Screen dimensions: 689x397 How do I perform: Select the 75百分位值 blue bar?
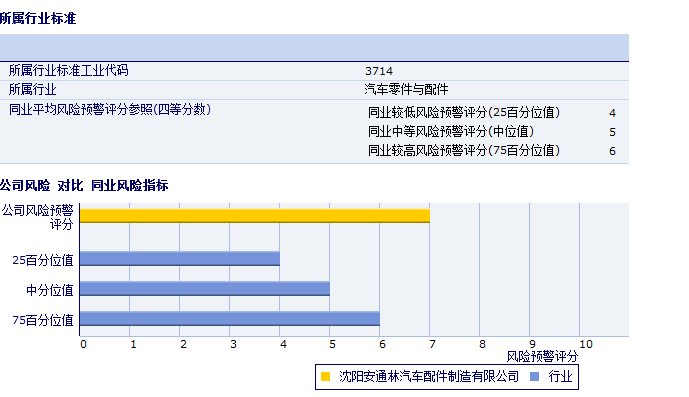coord(230,318)
